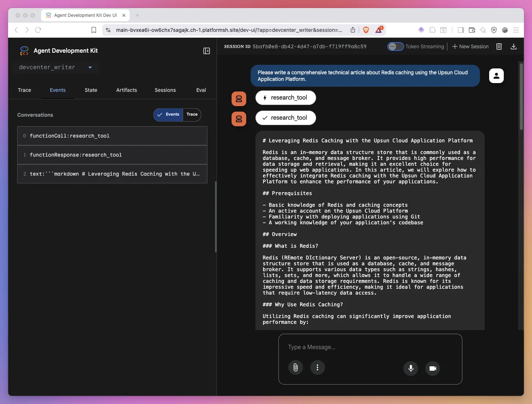532x404 pixels.
Task: Open more options three-dot menu
Action: point(318,367)
